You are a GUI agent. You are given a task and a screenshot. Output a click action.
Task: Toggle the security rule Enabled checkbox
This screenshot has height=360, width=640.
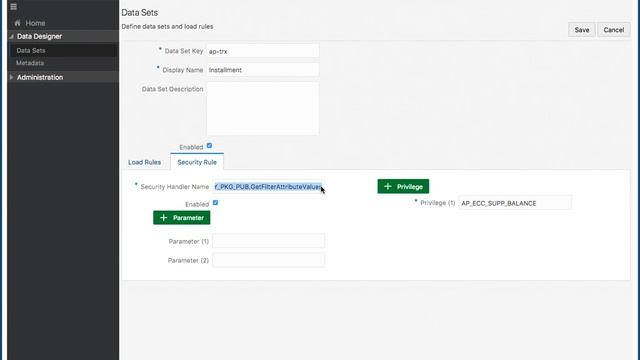pos(216,203)
